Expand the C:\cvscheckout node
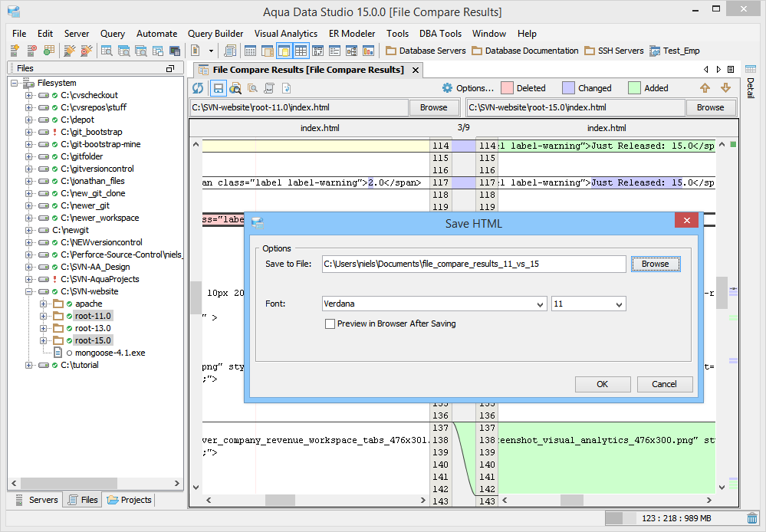 (29, 95)
